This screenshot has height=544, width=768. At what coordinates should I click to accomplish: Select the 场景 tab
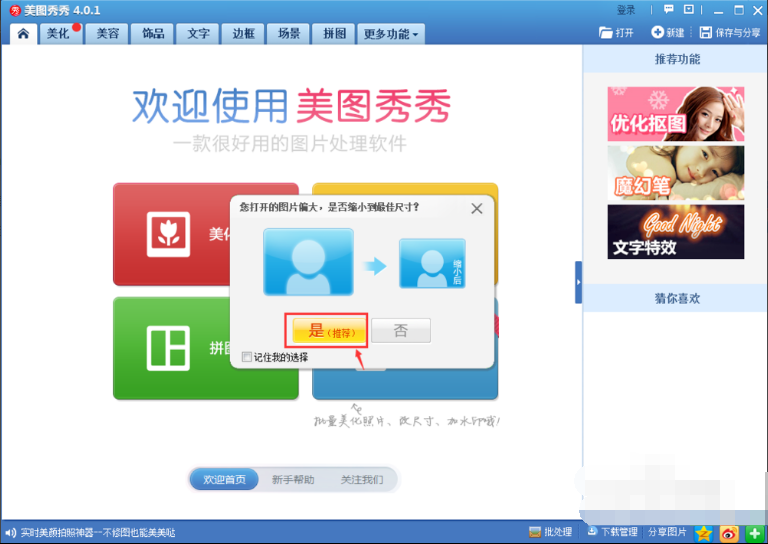[289, 34]
